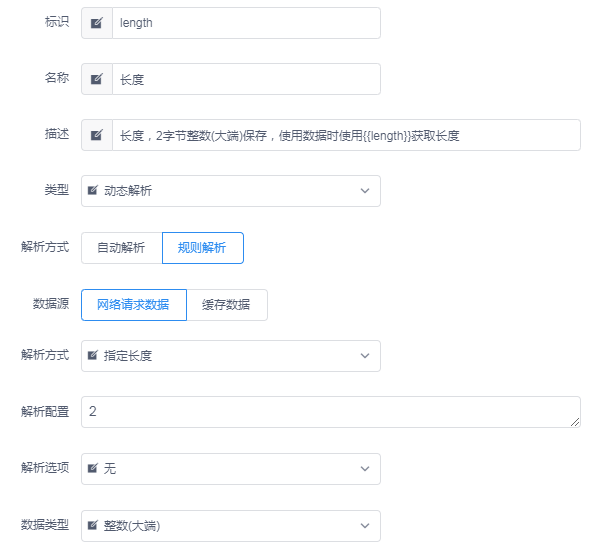Click the edit icon beside 名称 field
Viewport: 589px width, 546px height.
97,79
